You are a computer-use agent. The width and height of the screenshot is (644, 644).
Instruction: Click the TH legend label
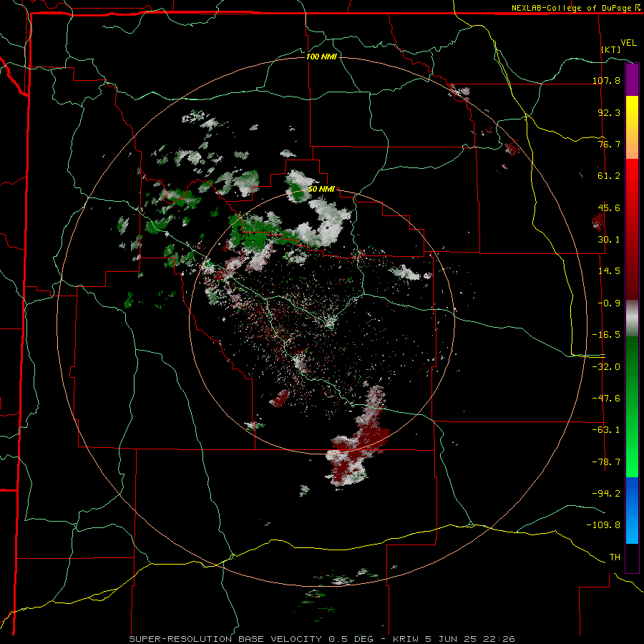(615, 557)
